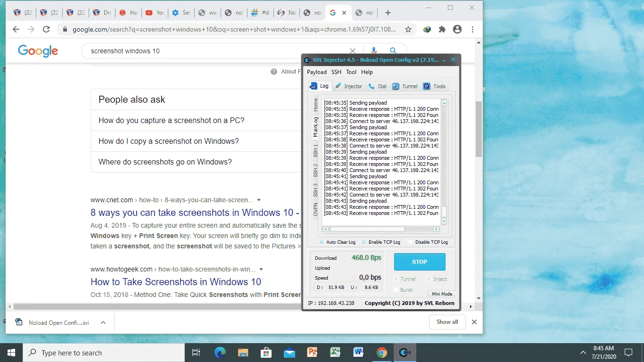Open the Tunnel tab in SVL Injector
Screen dimensions: 644x362
[x=405, y=86]
